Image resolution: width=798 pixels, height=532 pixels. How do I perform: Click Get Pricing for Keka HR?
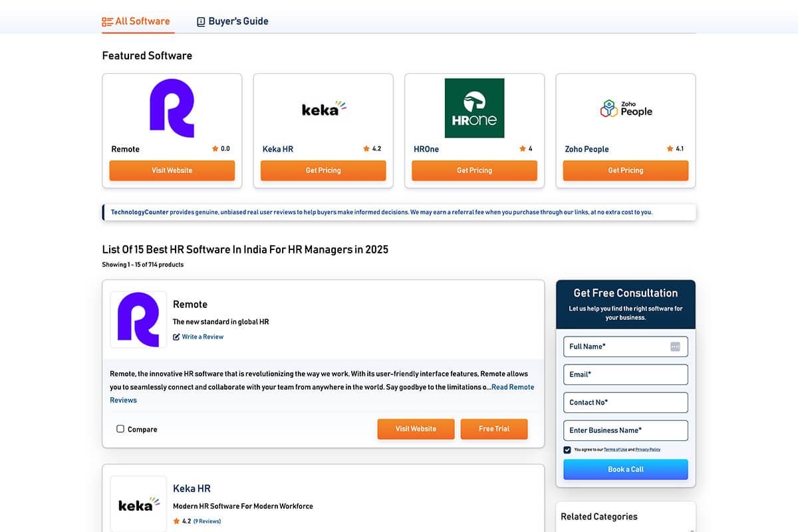[x=323, y=170]
